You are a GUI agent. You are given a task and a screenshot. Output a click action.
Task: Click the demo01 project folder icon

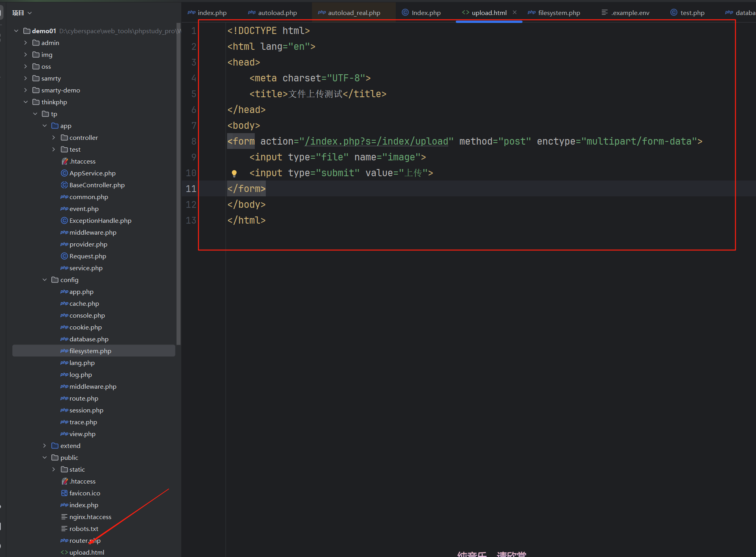tap(27, 31)
